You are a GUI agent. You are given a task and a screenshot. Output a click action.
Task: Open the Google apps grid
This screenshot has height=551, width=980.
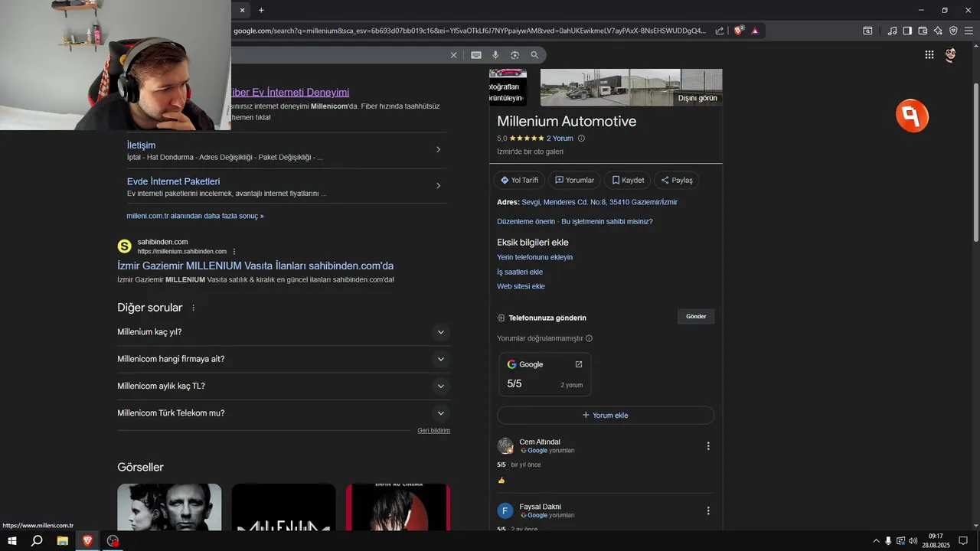(x=929, y=54)
